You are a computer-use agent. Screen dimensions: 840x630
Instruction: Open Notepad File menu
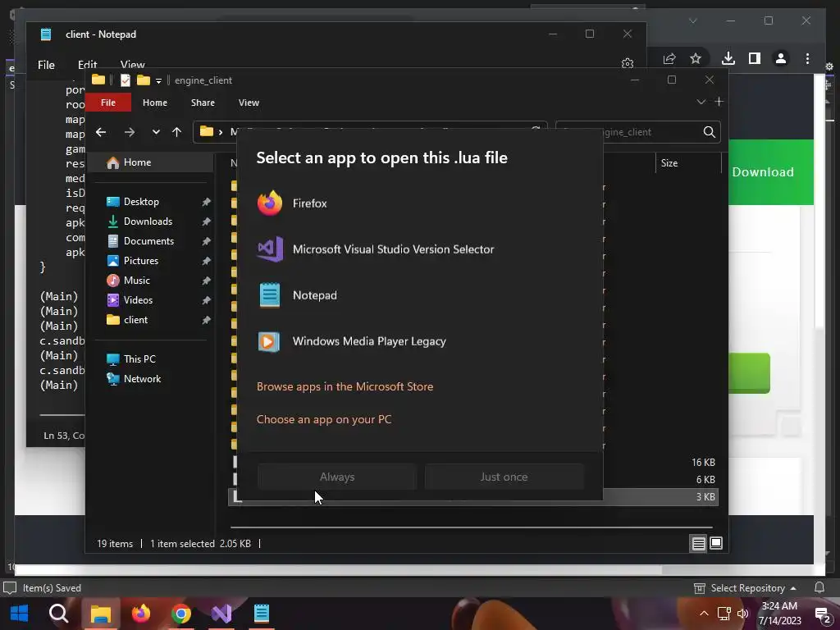(46, 65)
